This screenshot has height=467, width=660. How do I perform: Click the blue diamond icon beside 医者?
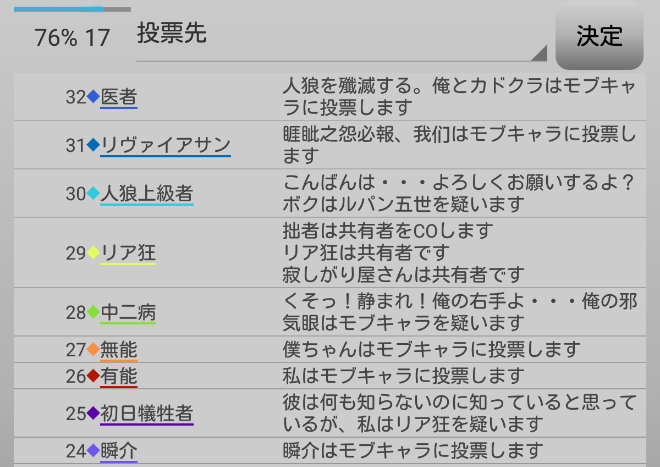pos(93,97)
